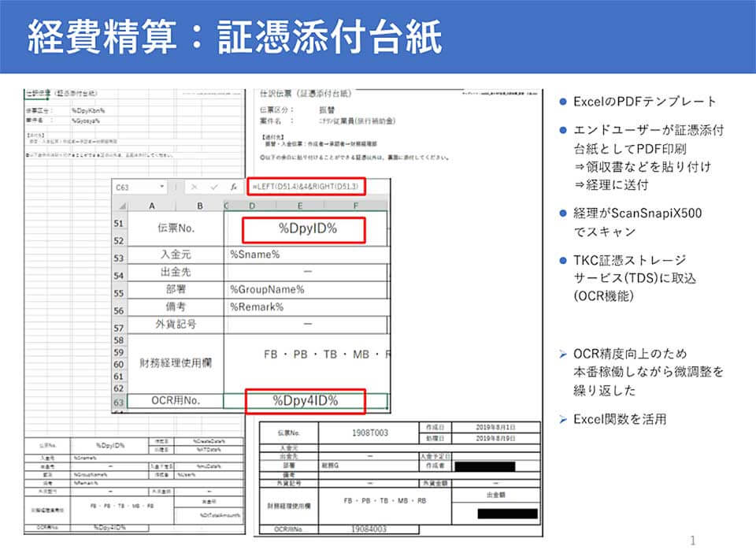Click the 財務経理使用欄 label cell

[x=176, y=362]
